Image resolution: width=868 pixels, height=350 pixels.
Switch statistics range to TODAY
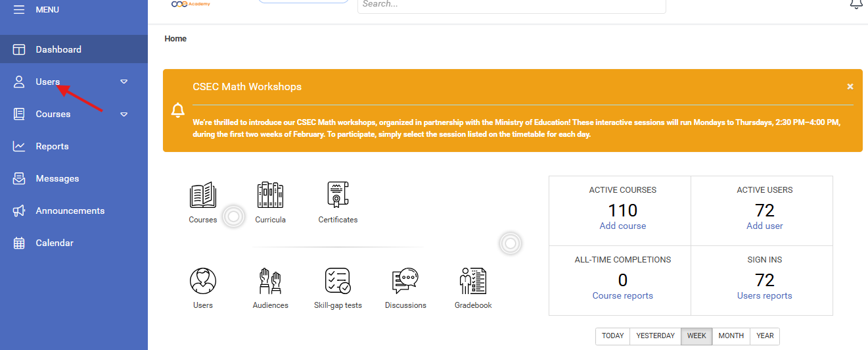(612, 336)
